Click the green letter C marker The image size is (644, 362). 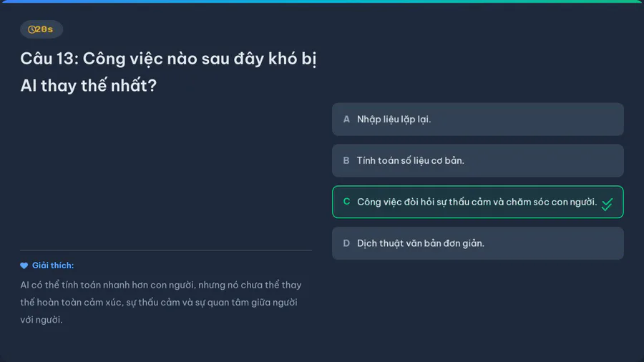pos(346,202)
